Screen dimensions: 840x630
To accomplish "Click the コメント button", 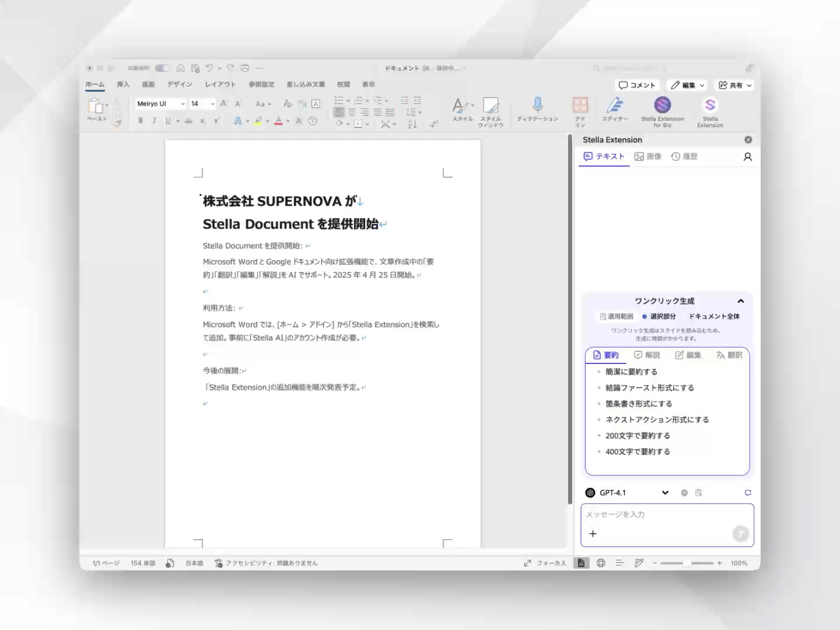I will 637,85.
